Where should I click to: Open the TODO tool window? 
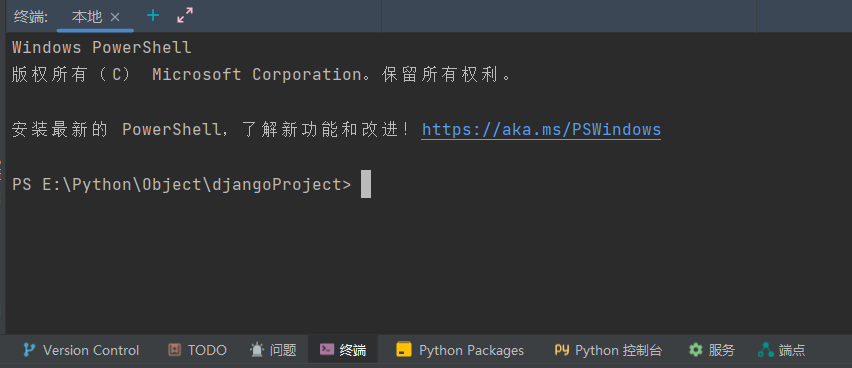207,351
